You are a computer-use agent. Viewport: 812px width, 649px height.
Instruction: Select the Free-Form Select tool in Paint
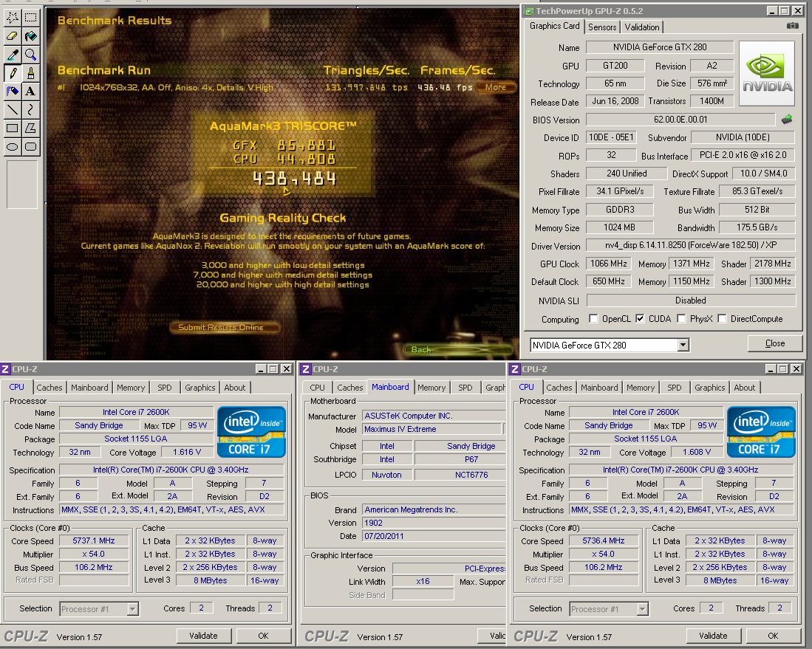point(13,18)
